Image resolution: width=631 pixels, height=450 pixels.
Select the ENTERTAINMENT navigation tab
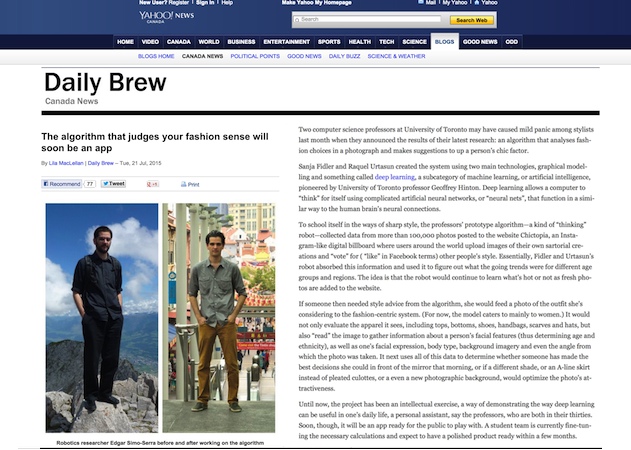tap(286, 42)
